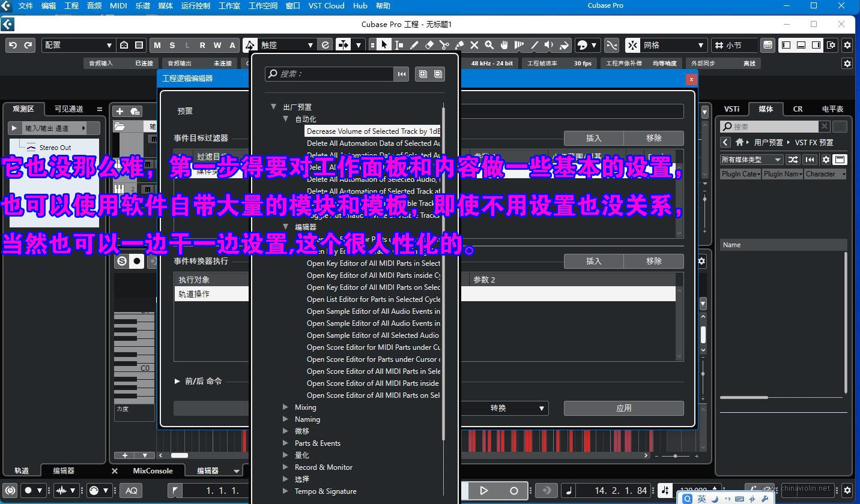The width and height of the screenshot is (860, 504).
Task: Open toolbar setup gear icon at top right
Action: coord(847,45)
